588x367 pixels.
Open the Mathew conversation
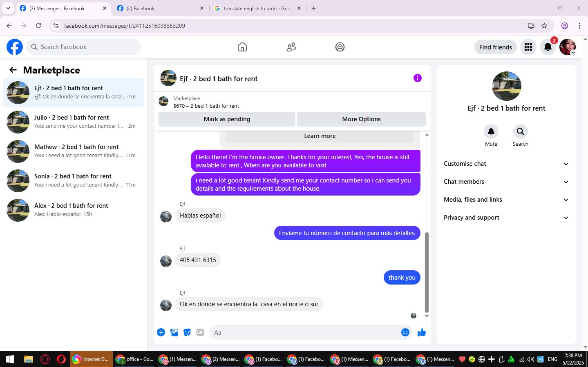74,151
